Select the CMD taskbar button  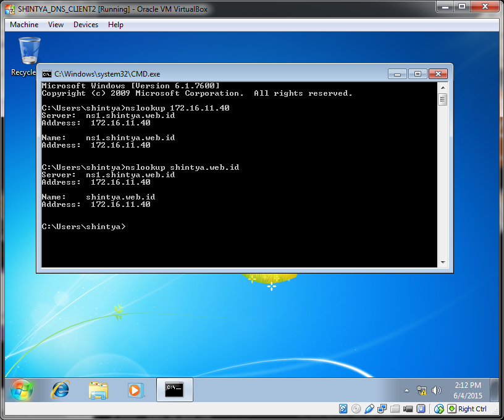point(175,390)
